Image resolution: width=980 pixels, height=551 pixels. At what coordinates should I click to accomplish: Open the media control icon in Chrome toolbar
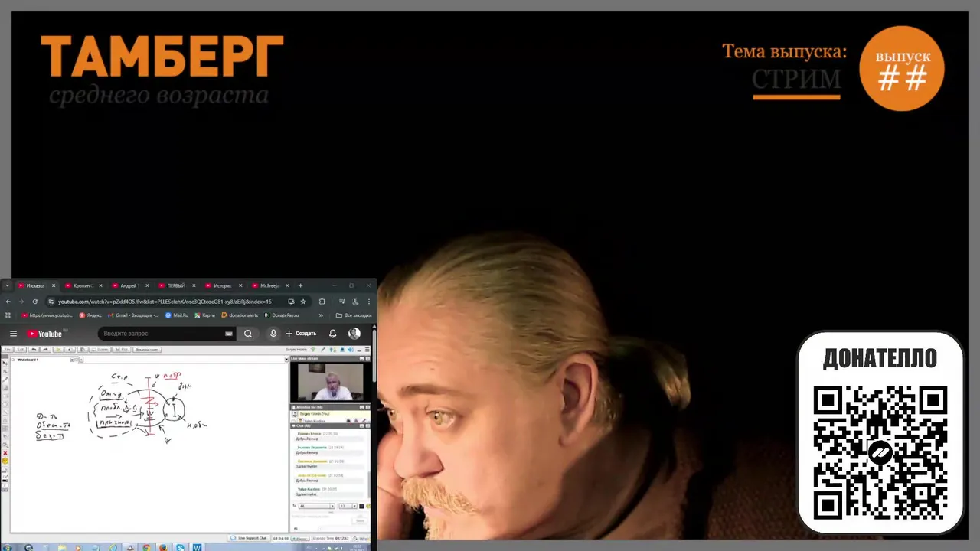coord(341,302)
